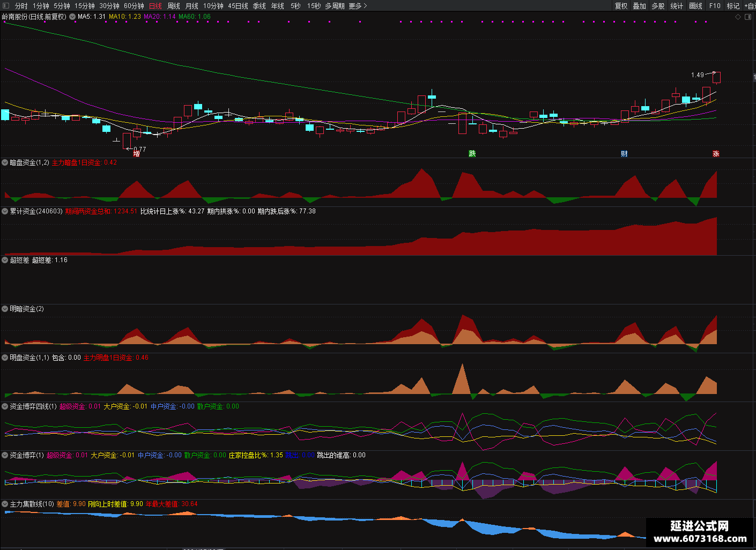Open the 画线 drawing tool
The height and width of the screenshot is (550, 756).
695,6
